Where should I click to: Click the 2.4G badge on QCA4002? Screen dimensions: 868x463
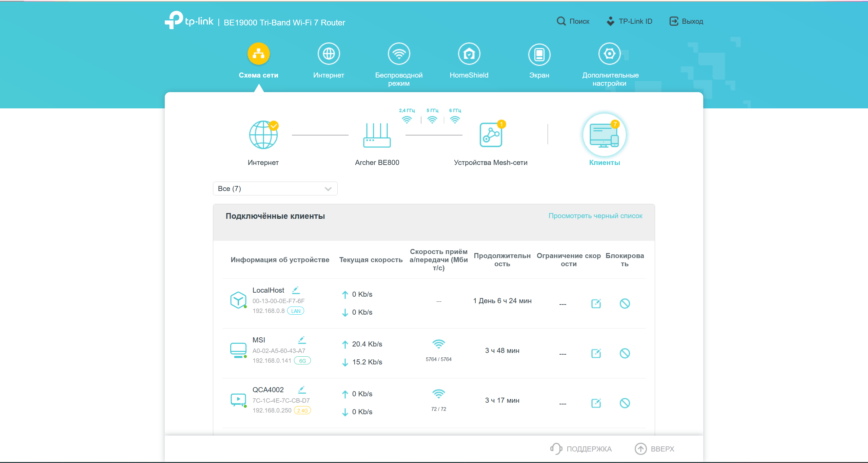(x=302, y=411)
